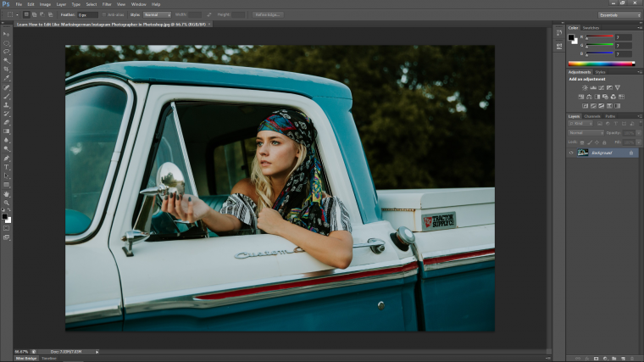
Task: Open the File menu
Action: click(x=19, y=4)
